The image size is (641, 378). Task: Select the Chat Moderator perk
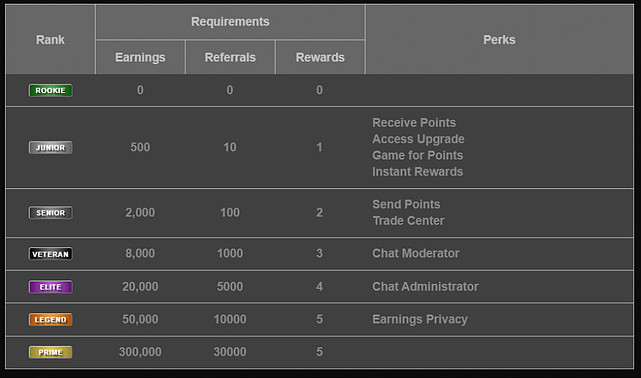[x=416, y=253]
